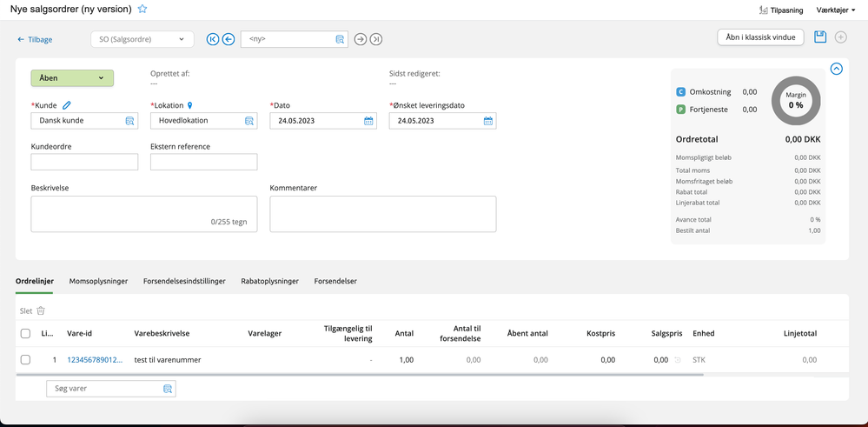Open Lokation lookup search icon
868x427 pixels.
(249, 121)
